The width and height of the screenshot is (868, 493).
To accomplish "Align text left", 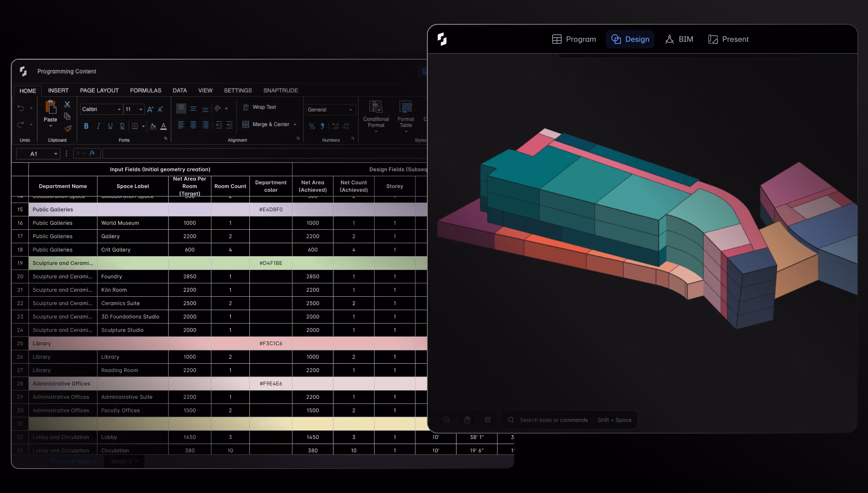I will pos(181,125).
